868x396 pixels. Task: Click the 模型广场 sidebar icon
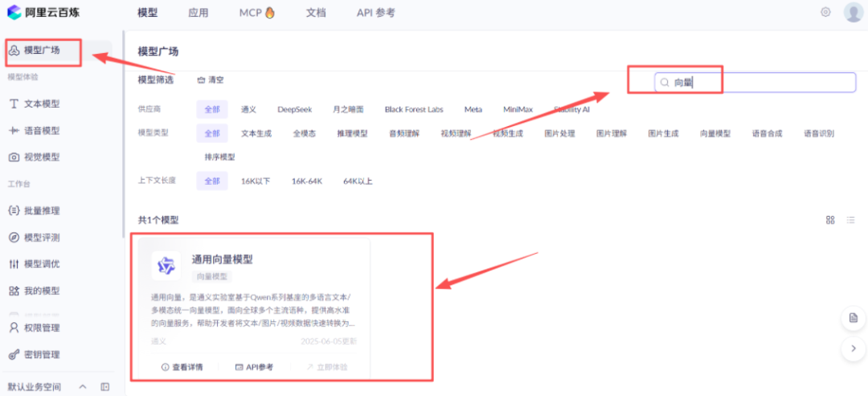pyautogui.click(x=14, y=51)
